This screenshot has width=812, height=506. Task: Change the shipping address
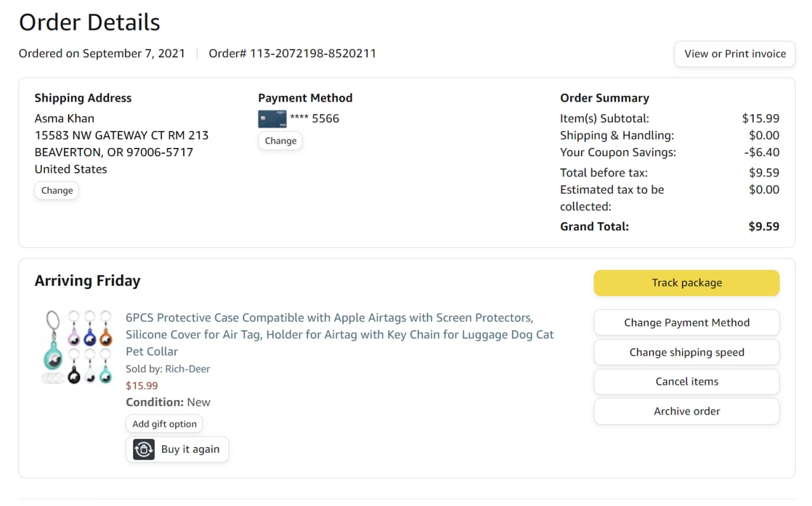point(56,190)
